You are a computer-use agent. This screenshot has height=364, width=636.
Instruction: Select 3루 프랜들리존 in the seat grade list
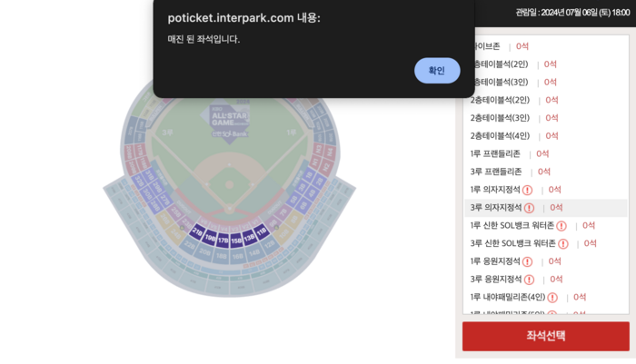click(496, 172)
